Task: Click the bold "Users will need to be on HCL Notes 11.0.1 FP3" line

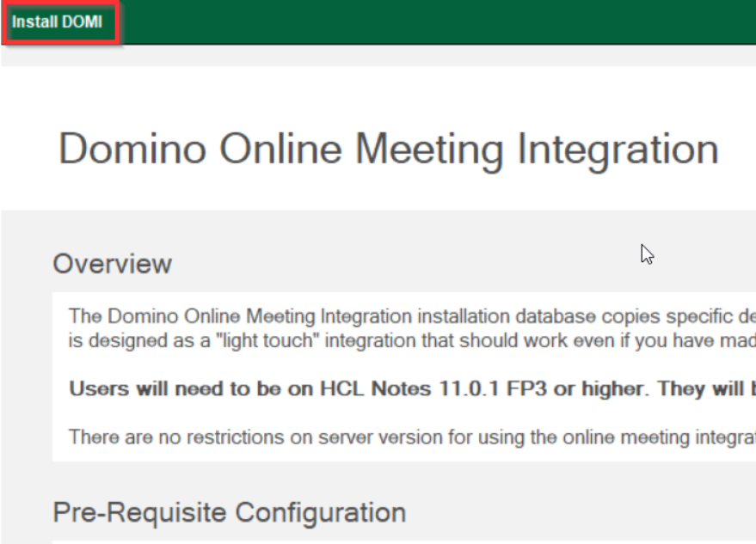Action: coord(412,388)
